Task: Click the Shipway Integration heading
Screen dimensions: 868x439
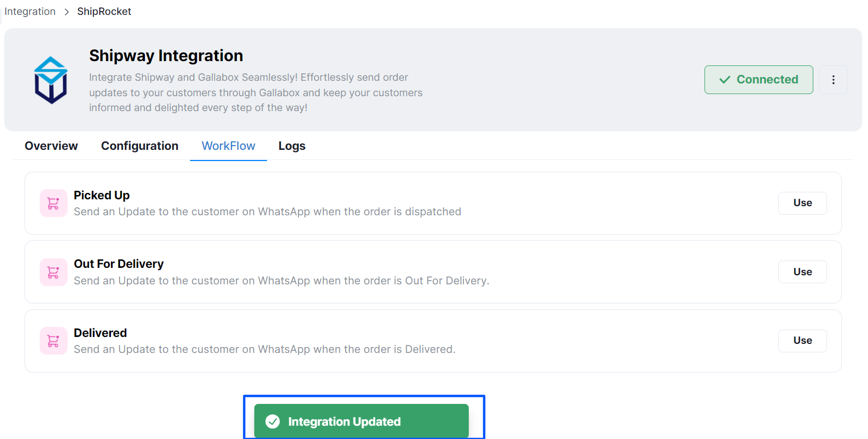Action: 166,55
